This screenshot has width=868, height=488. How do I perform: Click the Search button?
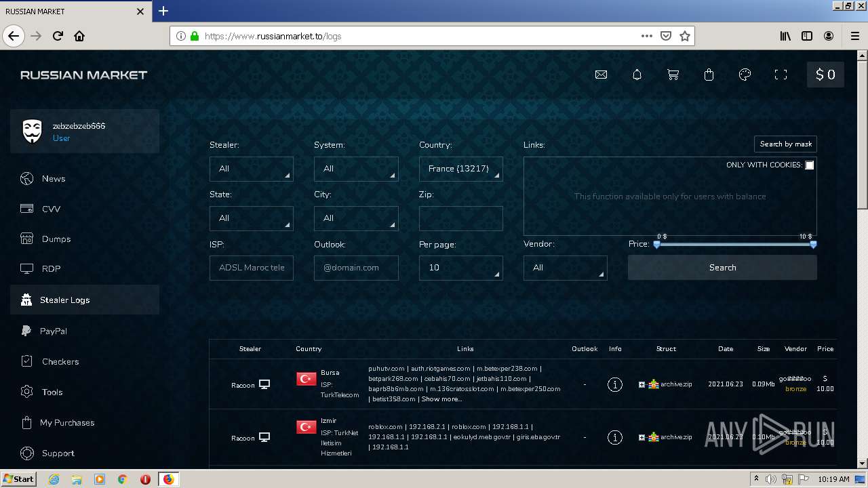(x=722, y=268)
